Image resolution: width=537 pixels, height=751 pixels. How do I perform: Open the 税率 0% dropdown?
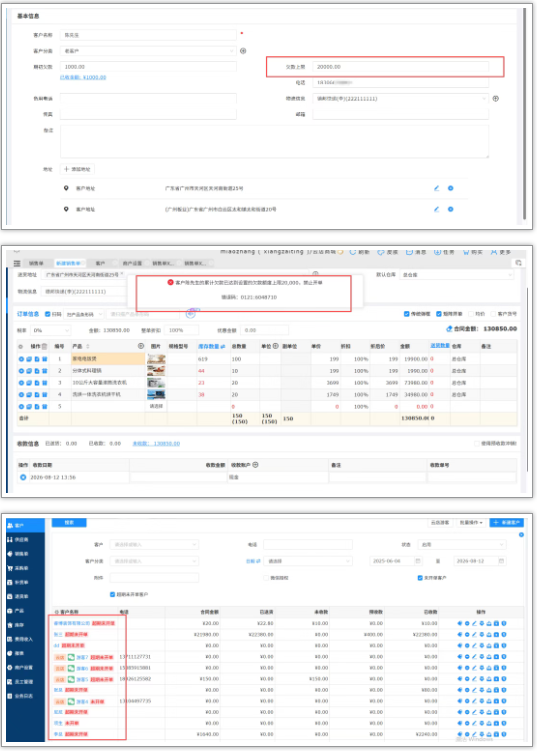(x=51, y=330)
